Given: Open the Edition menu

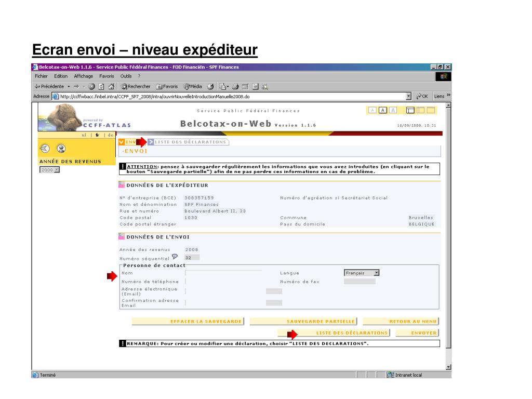Looking at the screenshot, I should (x=61, y=76).
